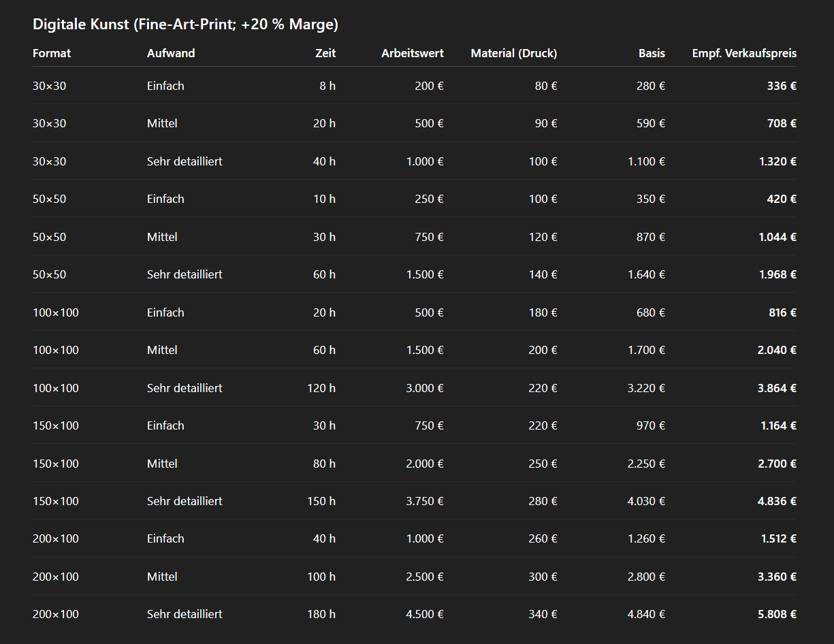Select the 4.030 € Basis value
This screenshot has height=644, width=834.
click(646, 501)
